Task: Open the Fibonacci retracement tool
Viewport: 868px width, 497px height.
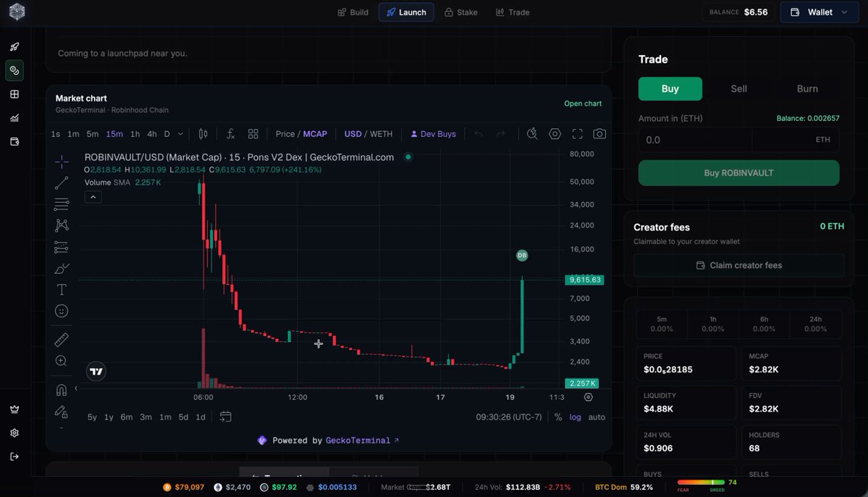Action: (62, 204)
